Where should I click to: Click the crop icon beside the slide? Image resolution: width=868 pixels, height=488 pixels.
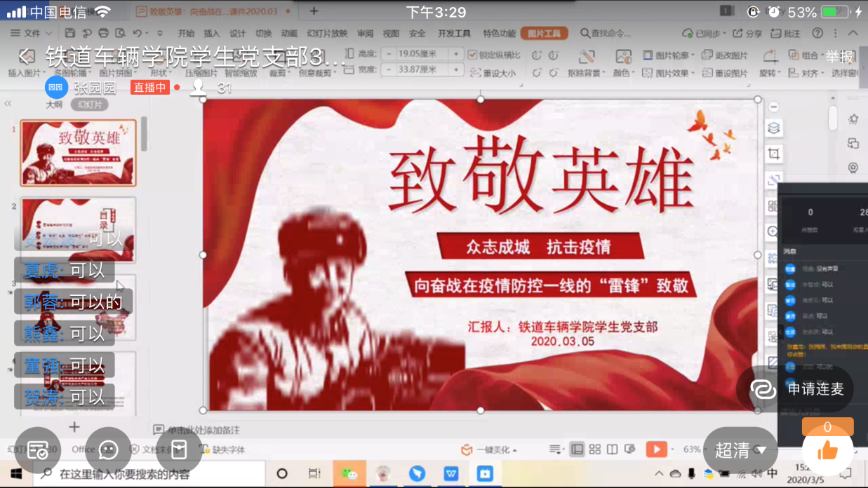click(x=774, y=154)
